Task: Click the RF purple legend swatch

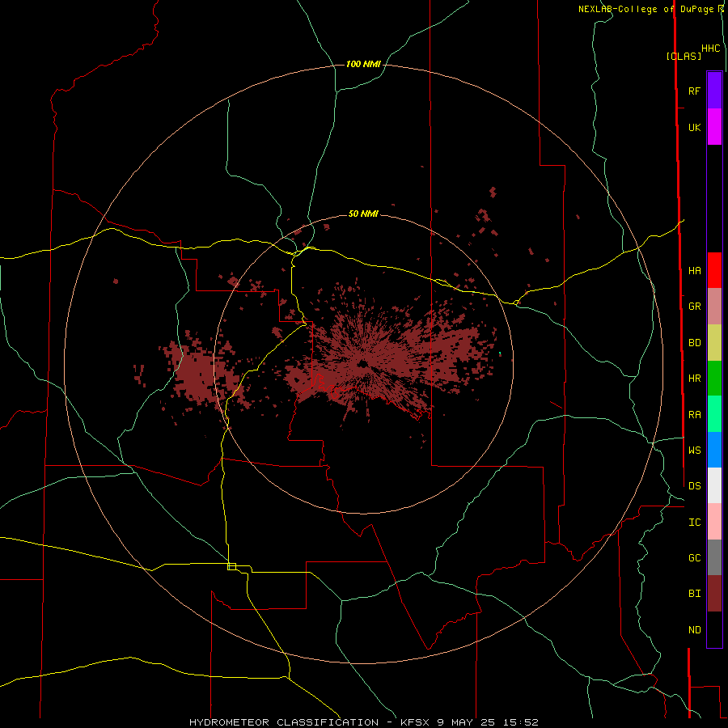Action: click(714, 91)
